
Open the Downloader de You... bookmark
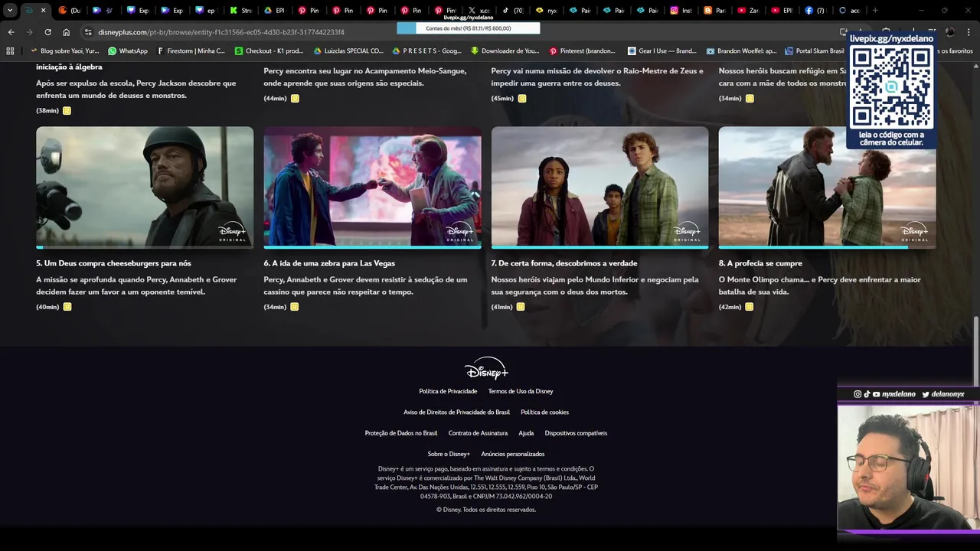(505, 51)
